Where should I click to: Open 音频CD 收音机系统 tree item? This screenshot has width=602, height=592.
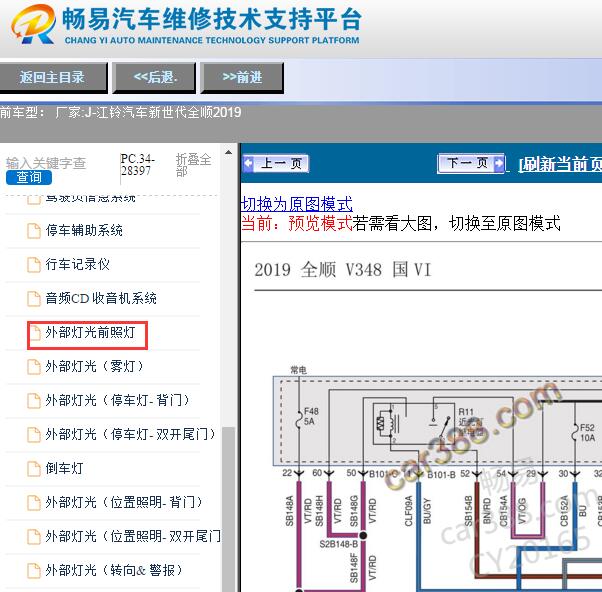[x=101, y=298]
